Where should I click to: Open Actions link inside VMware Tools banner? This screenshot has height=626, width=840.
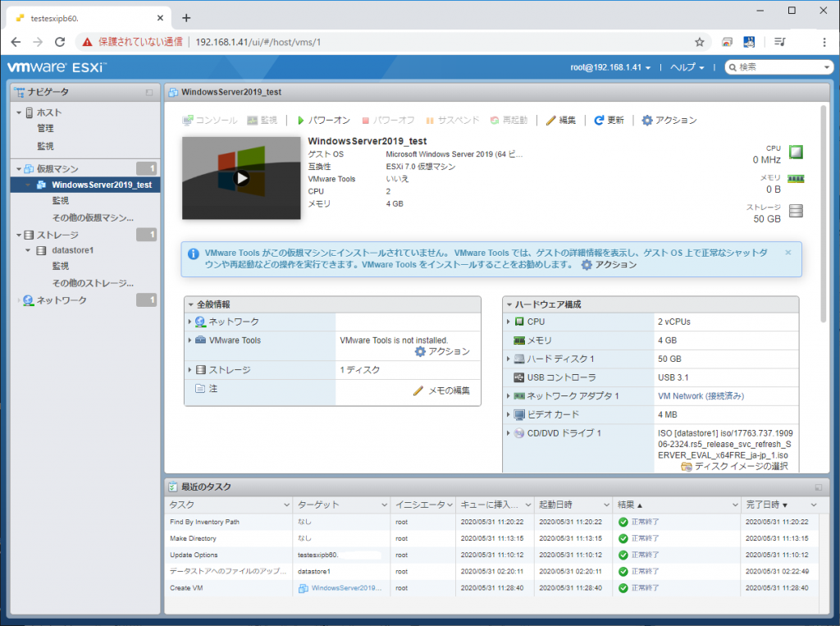click(609, 265)
